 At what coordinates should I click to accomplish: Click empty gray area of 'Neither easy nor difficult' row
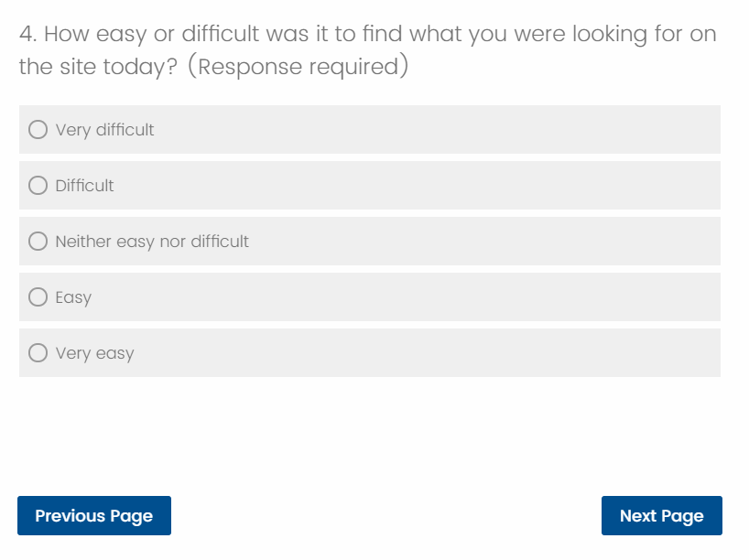(x=504, y=242)
